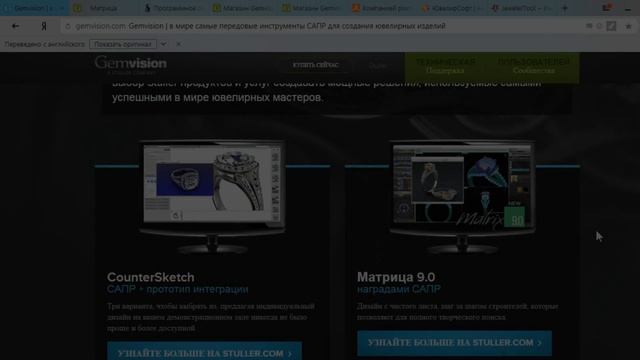The height and width of the screenshot is (360, 640).
Task: Go back with the browser back arrow
Action: click(x=16, y=26)
